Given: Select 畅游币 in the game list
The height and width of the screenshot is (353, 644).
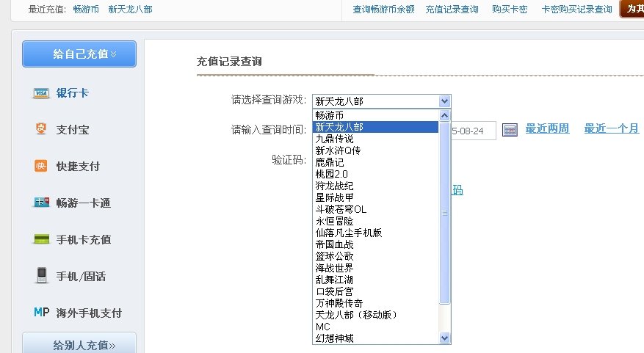Looking at the screenshot, I should 375,115.
